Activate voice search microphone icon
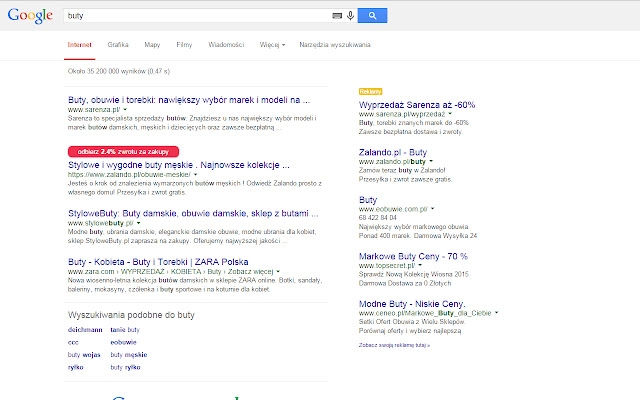Screen dimensions: 640x400 [x=350, y=16]
